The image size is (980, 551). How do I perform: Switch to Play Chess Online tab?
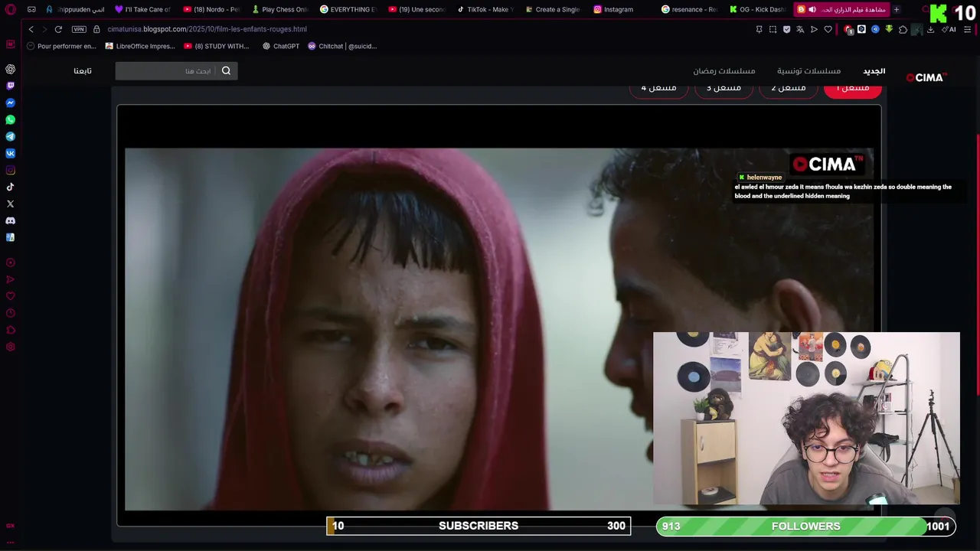(280, 9)
